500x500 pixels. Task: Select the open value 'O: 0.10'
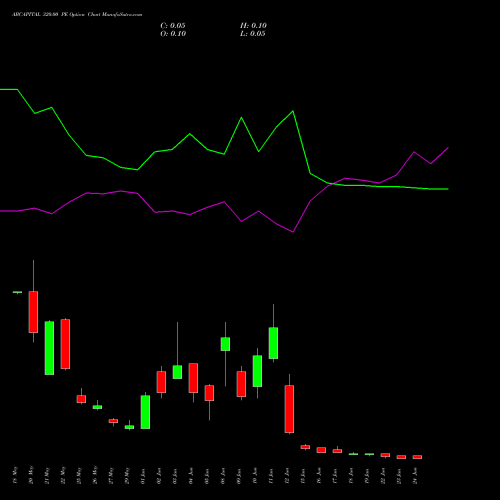tap(173, 34)
